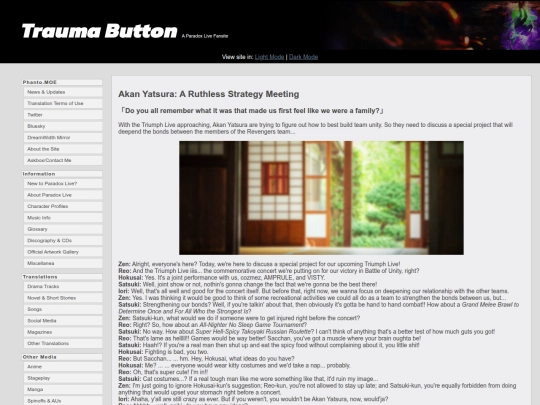Open Magazines translations

point(63,332)
